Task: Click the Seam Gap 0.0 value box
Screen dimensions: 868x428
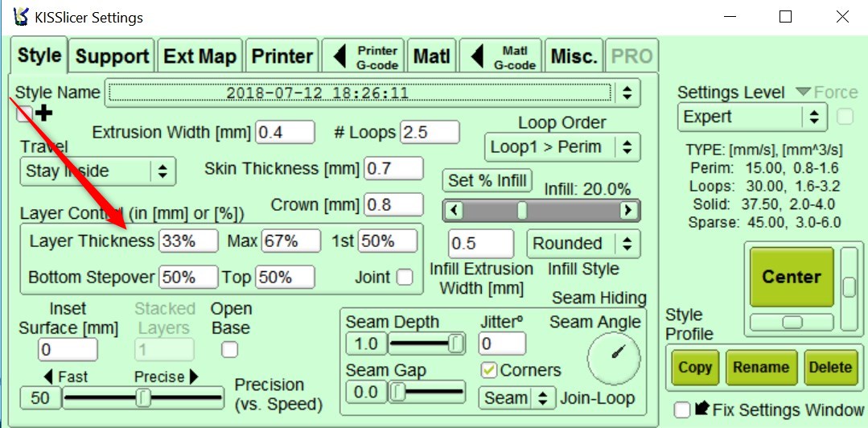Action: pyautogui.click(x=367, y=393)
